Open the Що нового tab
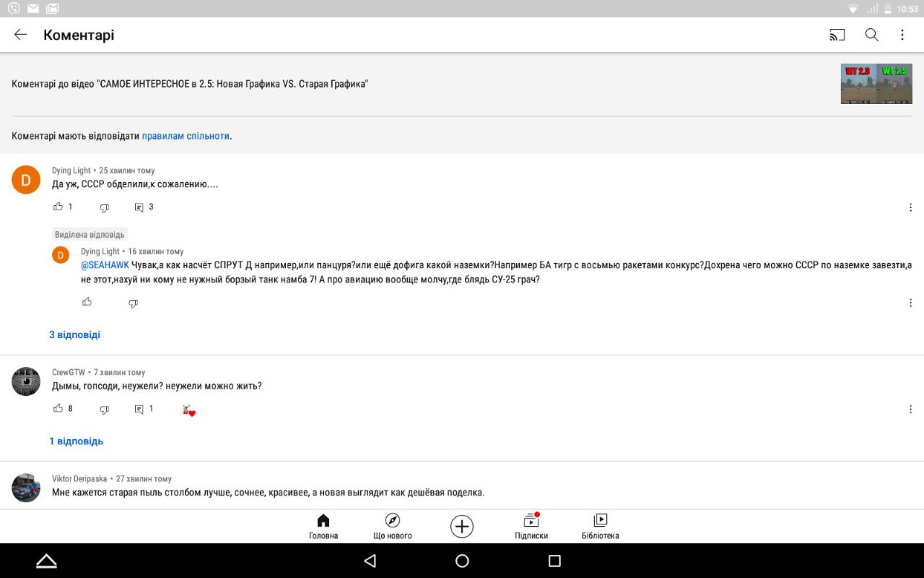Viewport: 924px width, 578px height. (393, 527)
